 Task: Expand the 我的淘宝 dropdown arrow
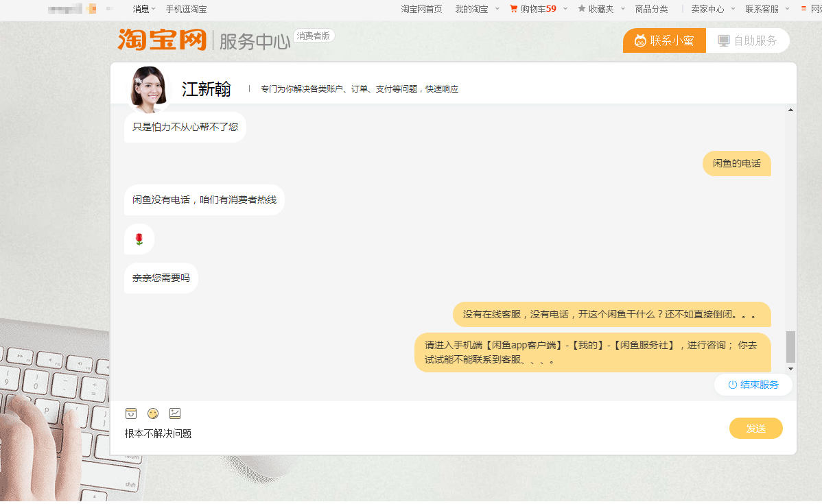coord(497,9)
